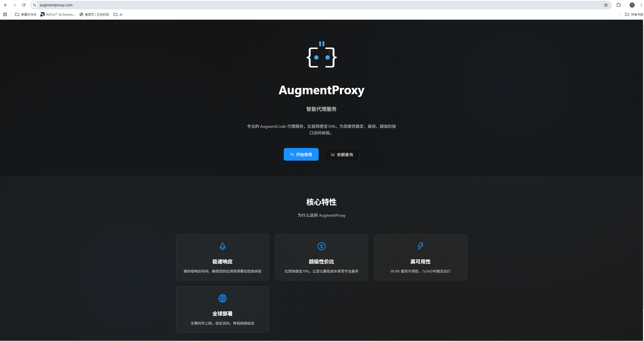Open the browser extensions puzzle icon

click(618, 5)
